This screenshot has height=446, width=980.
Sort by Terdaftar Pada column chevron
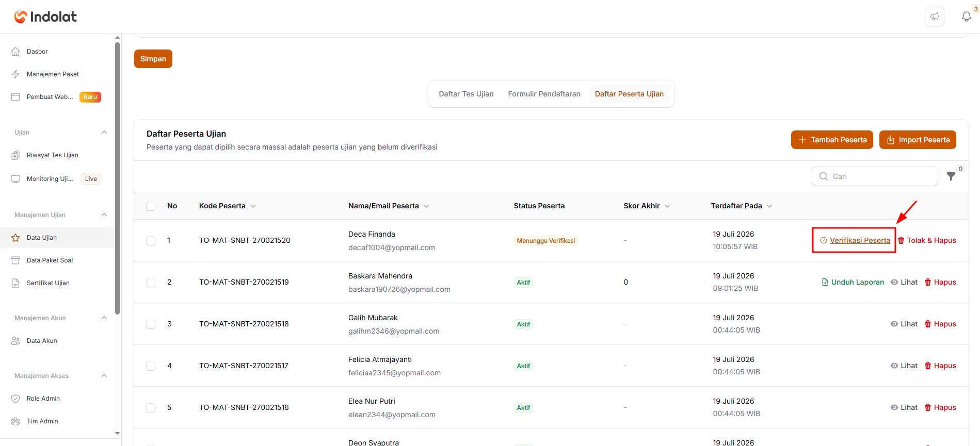769,206
